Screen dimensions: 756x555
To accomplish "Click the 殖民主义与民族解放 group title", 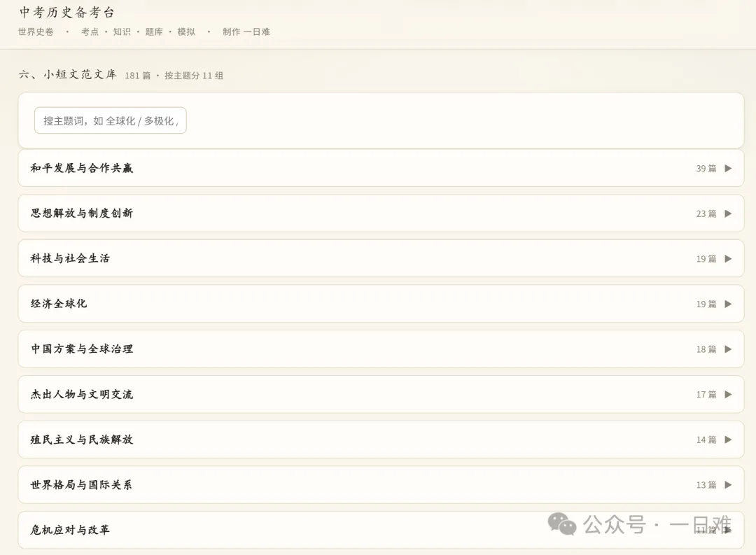I will tap(81, 440).
